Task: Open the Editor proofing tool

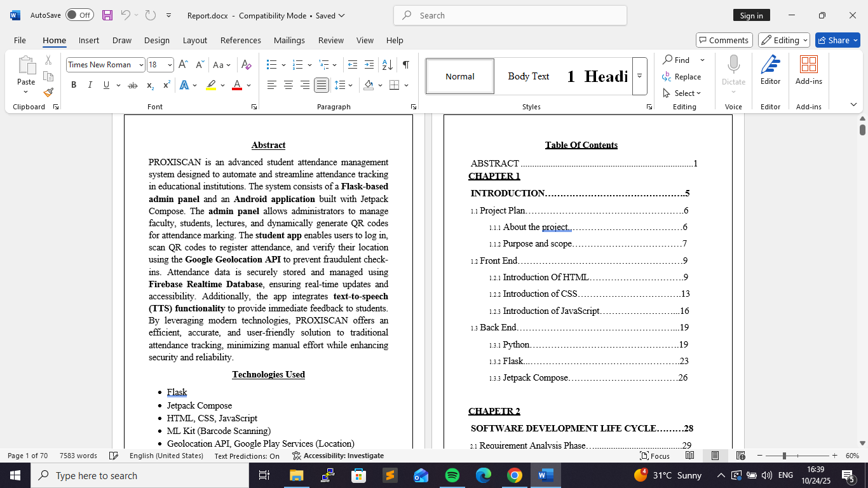Action: (770, 70)
